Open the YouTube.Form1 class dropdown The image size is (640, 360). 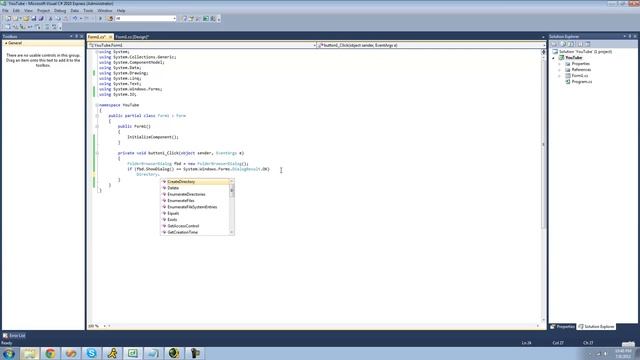pyautogui.click(x=202, y=45)
